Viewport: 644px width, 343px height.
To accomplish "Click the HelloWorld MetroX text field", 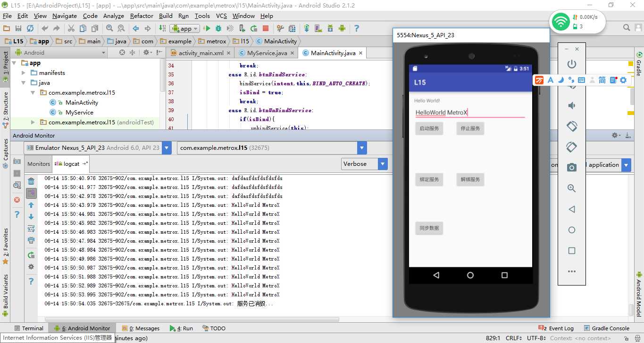I will pos(470,113).
